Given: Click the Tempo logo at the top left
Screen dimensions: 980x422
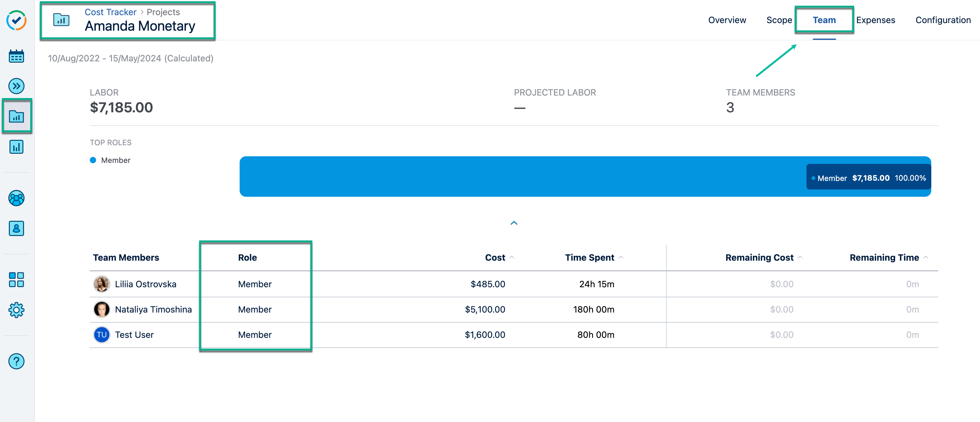Looking at the screenshot, I should click(16, 21).
